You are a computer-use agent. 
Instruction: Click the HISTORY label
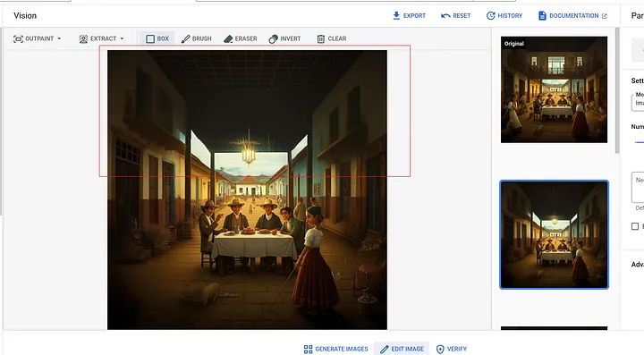pos(510,15)
